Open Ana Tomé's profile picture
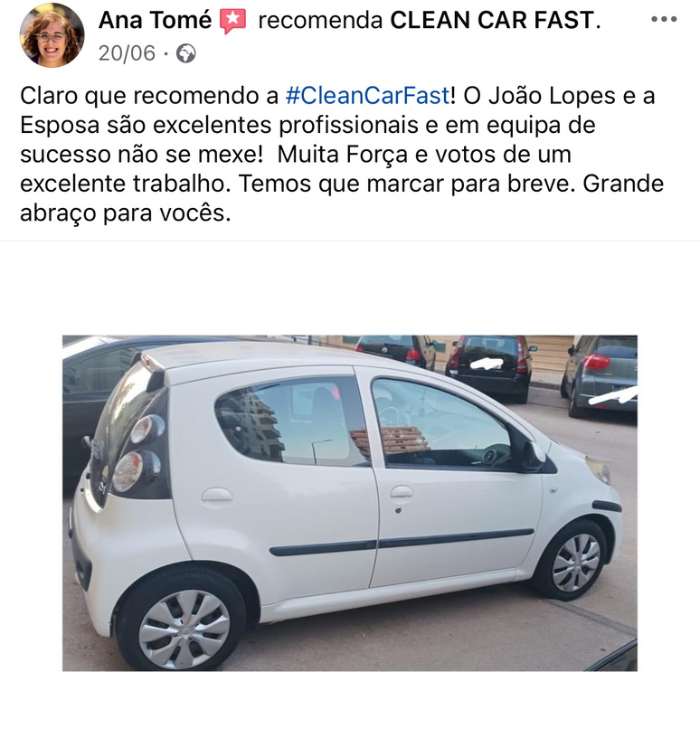Viewport: 700px width, 748px height. (x=52, y=35)
